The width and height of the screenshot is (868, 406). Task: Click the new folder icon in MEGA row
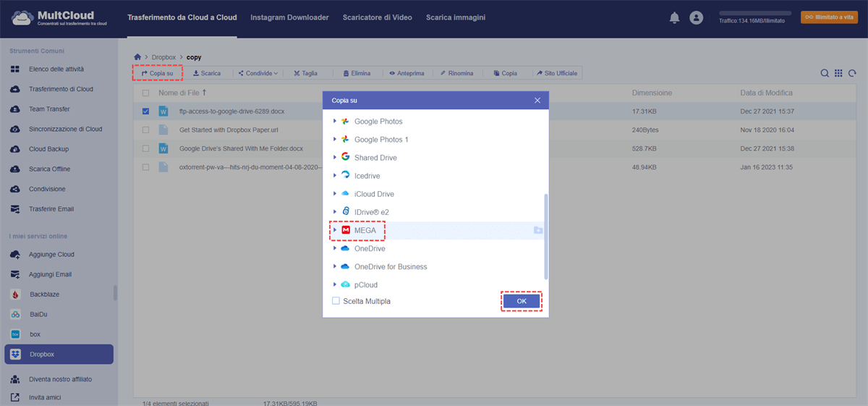point(537,230)
